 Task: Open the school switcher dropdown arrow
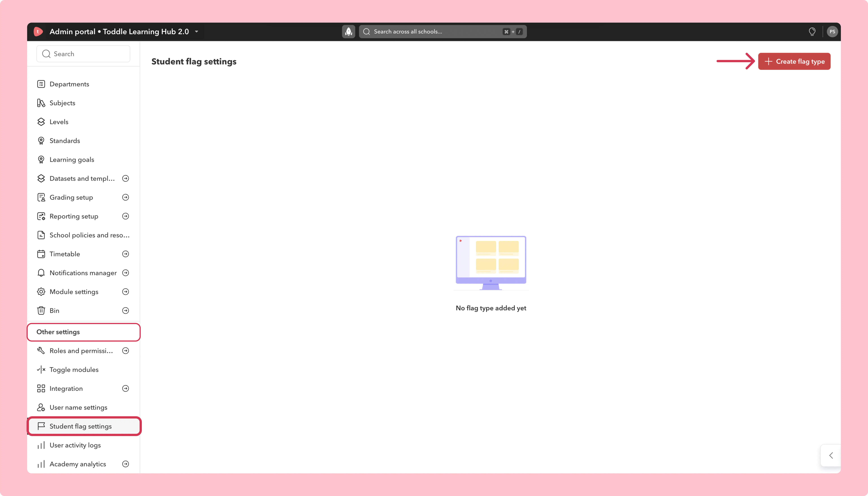click(x=196, y=32)
